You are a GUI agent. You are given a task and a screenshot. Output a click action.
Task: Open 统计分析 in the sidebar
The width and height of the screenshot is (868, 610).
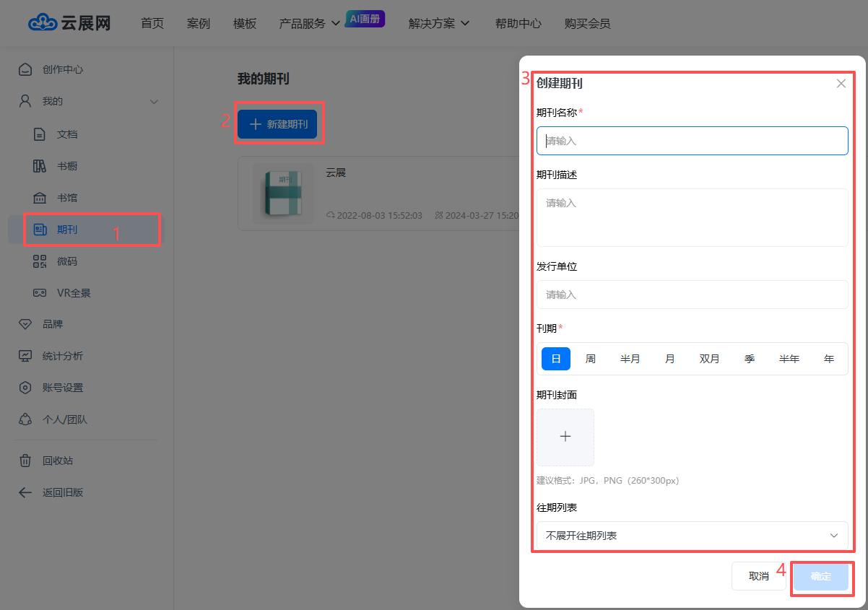click(x=62, y=356)
